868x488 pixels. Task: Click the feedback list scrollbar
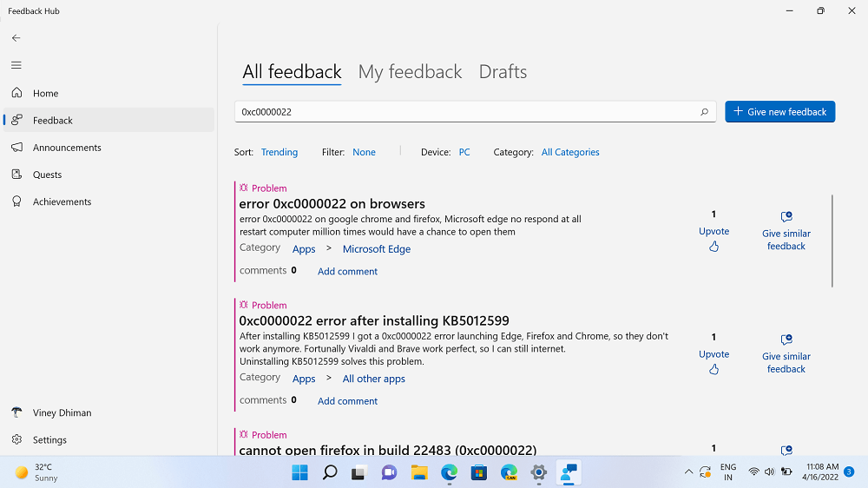tap(832, 241)
